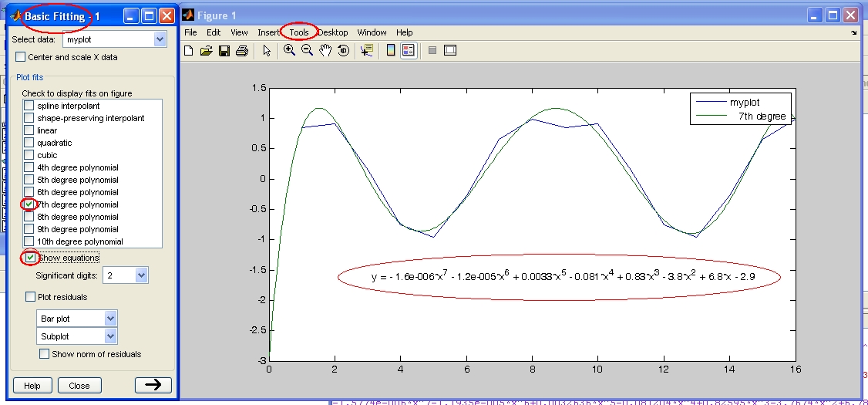The width and height of the screenshot is (868, 405).
Task: Click the arrow button to expand panel
Action: 153,386
